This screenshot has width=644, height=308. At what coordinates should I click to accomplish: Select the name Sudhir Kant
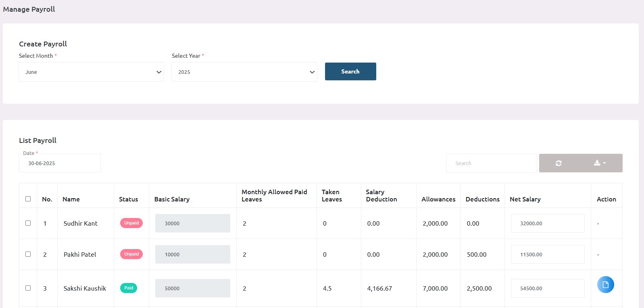coord(81,223)
